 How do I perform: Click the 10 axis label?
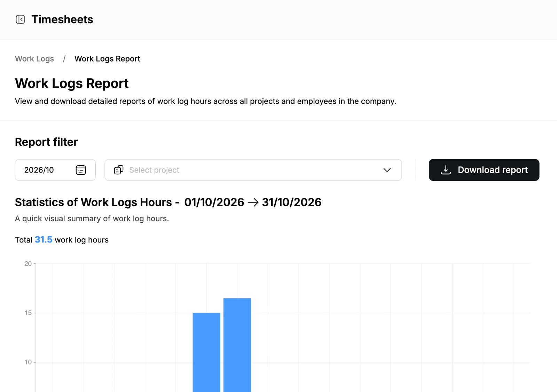tap(28, 362)
